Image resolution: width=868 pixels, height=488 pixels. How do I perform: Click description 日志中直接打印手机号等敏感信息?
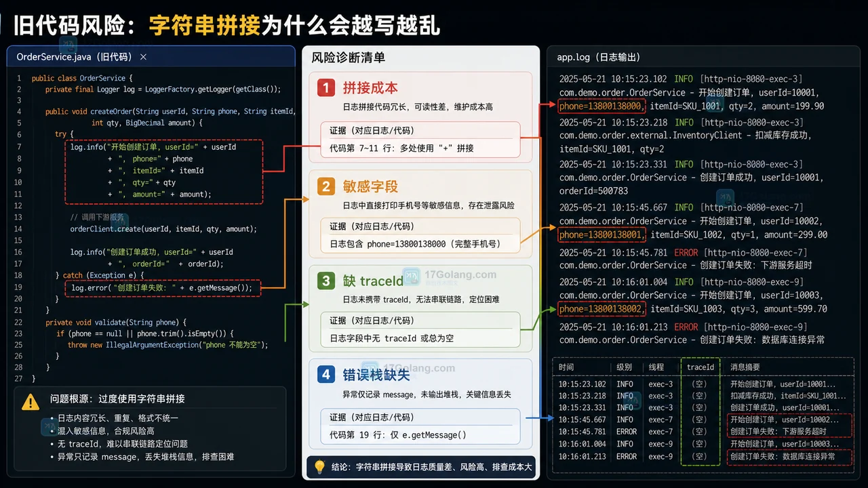click(x=429, y=205)
